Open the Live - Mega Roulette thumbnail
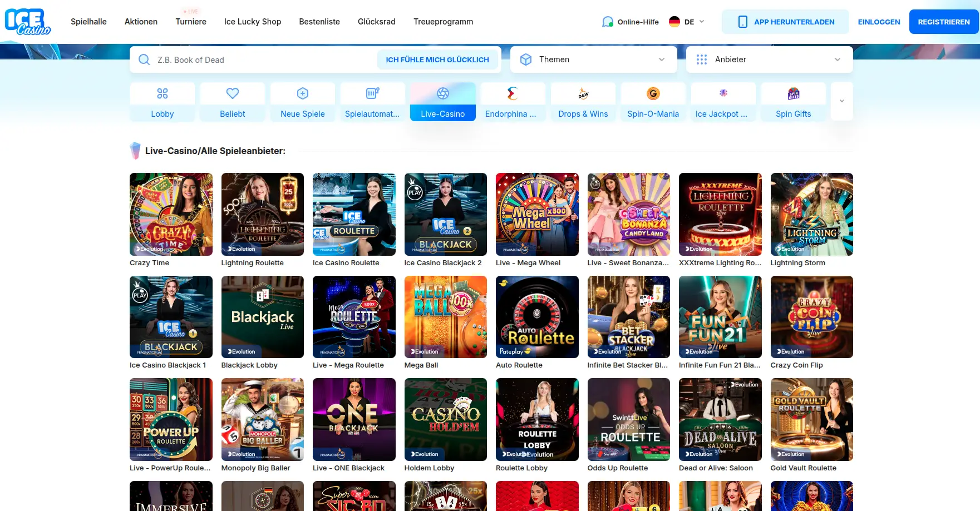This screenshot has width=980, height=511. click(354, 317)
